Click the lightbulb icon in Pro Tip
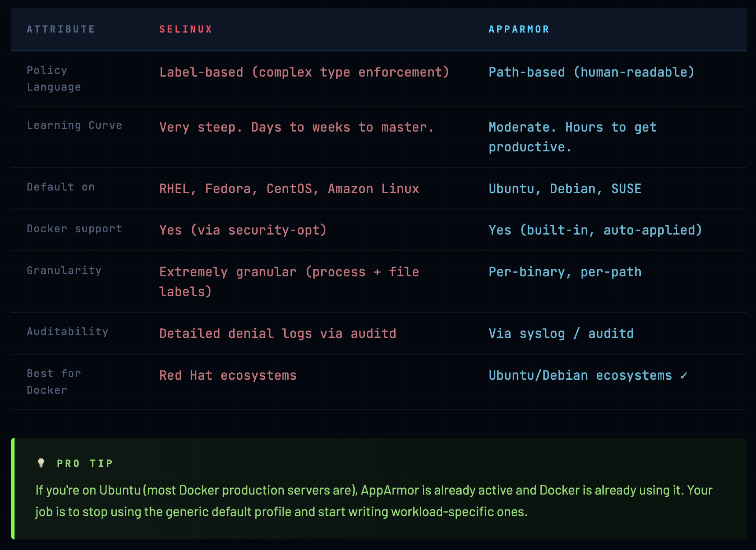 click(x=40, y=462)
